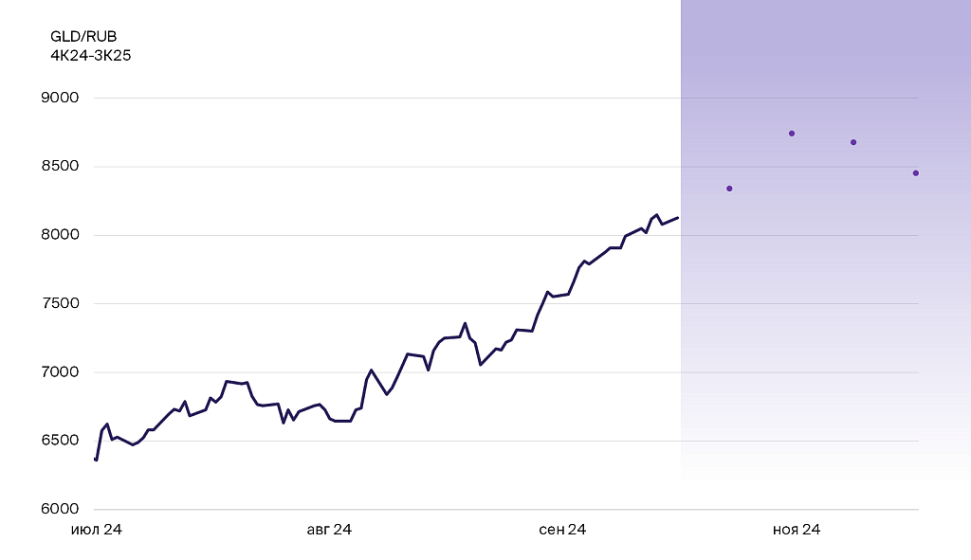Click the 9000 y-axis label

pyautogui.click(x=59, y=98)
